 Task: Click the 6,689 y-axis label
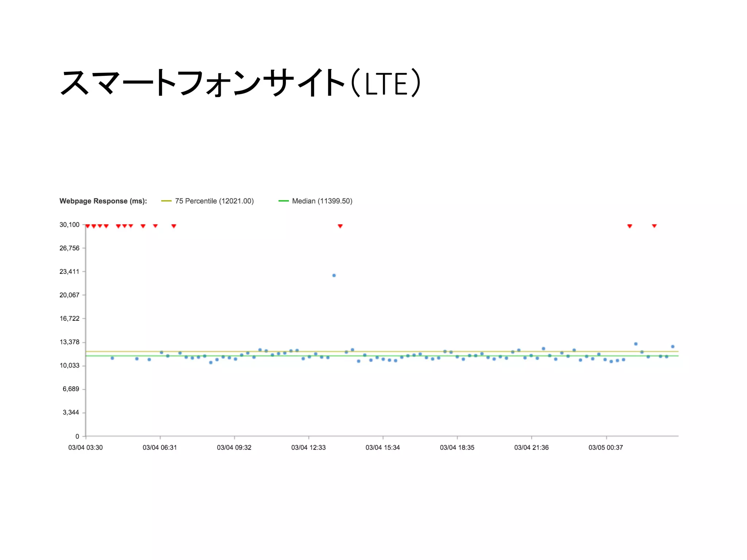pos(71,389)
